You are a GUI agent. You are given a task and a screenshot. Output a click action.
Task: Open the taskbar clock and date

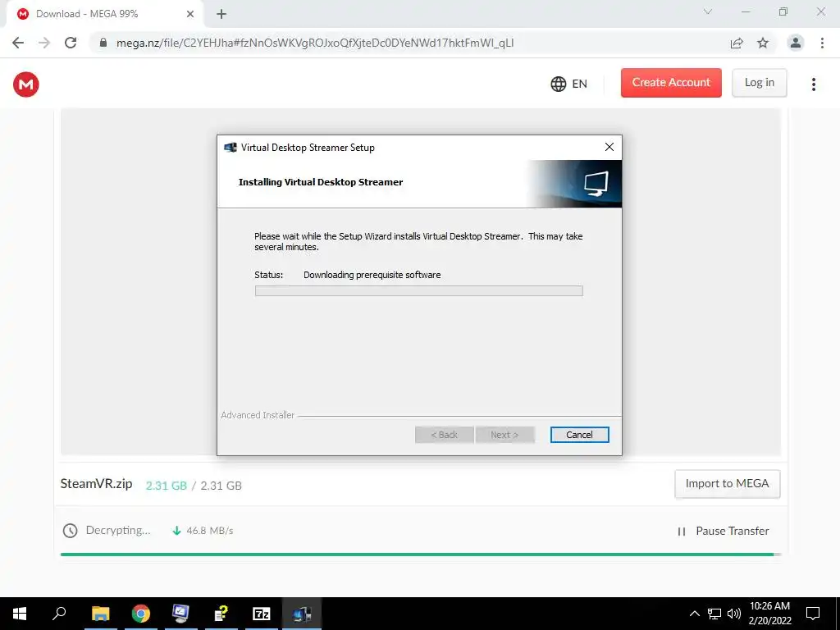[x=769, y=614]
